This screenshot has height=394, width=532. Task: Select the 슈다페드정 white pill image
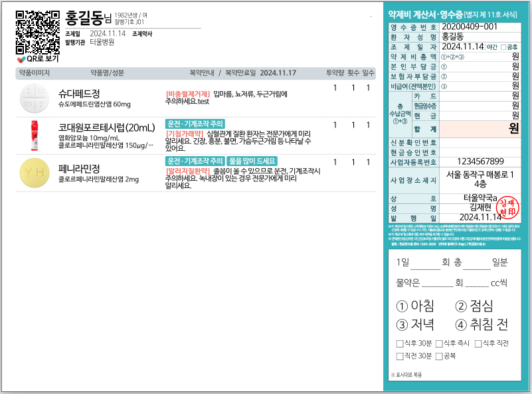point(33,97)
